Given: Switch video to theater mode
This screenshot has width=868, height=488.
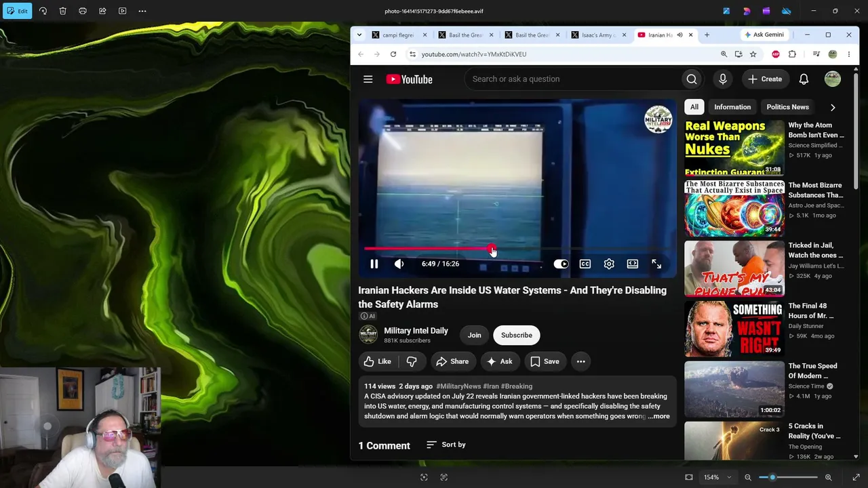Looking at the screenshot, I should (633, 264).
